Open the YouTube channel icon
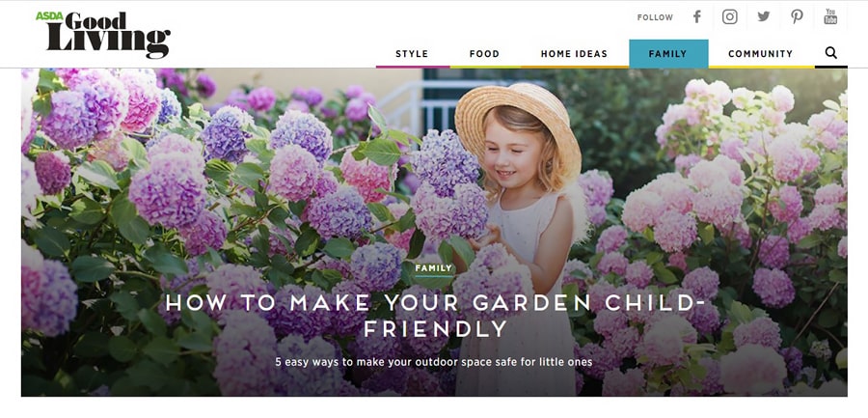Screen dimensions: 868x418 pos(830,16)
